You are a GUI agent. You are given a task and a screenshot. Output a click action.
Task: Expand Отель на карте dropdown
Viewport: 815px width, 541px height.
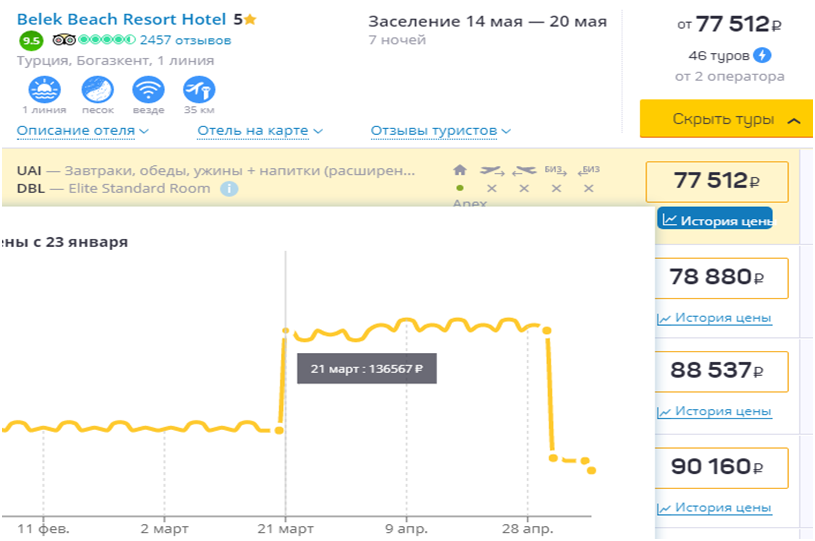click(x=260, y=131)
